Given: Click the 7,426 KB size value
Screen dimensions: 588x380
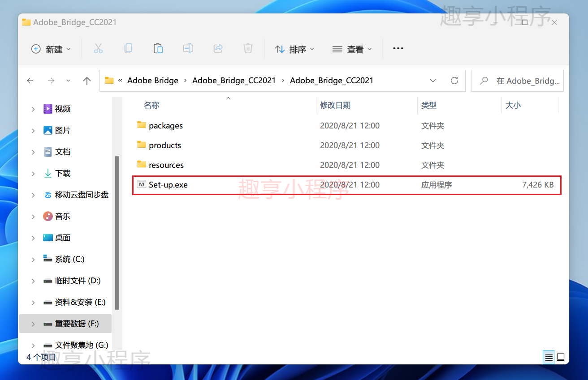Looking at the screenshot, I should (538, 184).
